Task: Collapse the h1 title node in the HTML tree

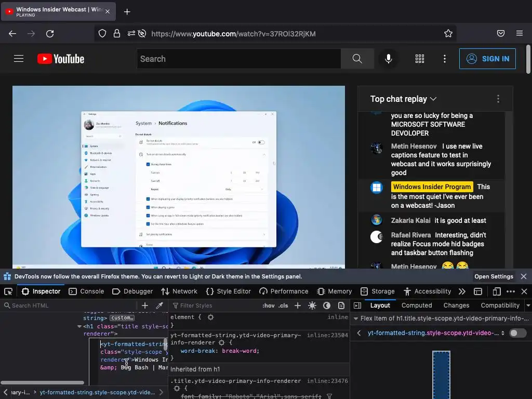Action: pyautogui.click(x=79, y=326)
